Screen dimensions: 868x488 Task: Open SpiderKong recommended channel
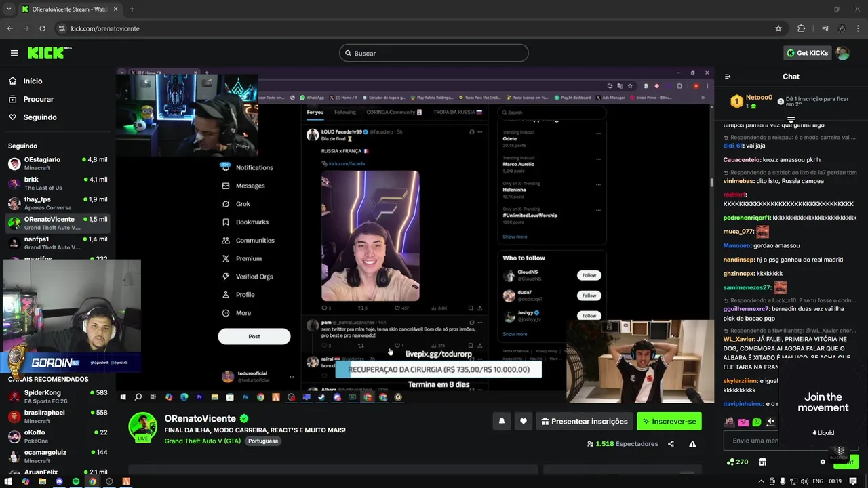pyautogui.click(x=58, y=396)
